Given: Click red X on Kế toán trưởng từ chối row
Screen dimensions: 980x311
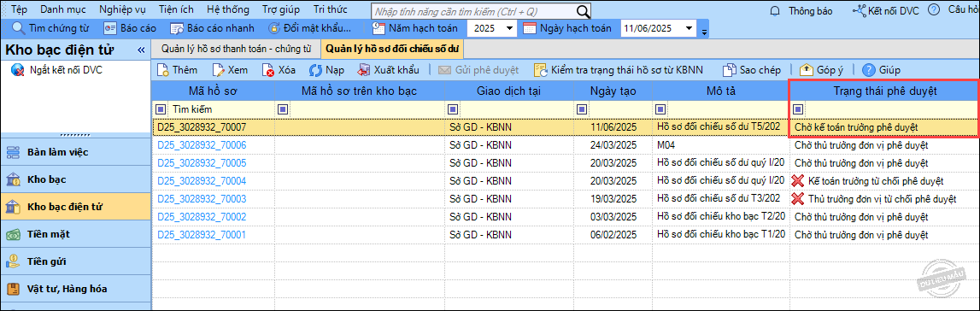Looking at the screenshot, I should click(797, 180).
